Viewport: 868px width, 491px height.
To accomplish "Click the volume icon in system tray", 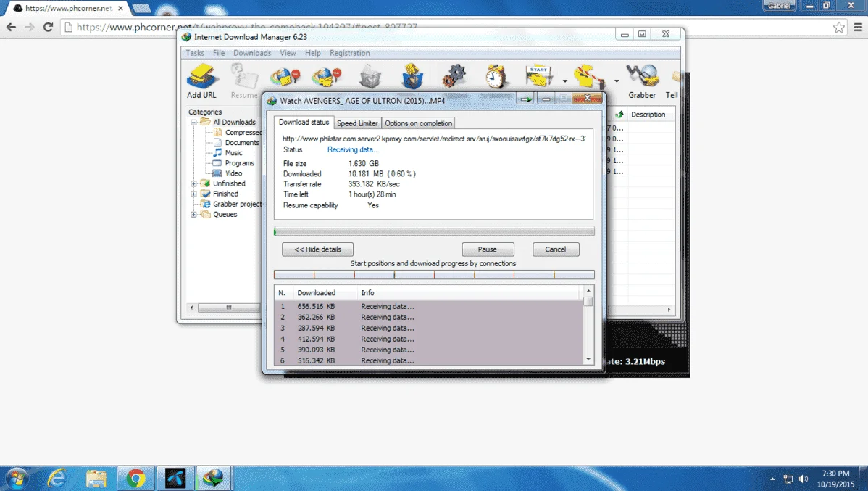I will (804, 479).
